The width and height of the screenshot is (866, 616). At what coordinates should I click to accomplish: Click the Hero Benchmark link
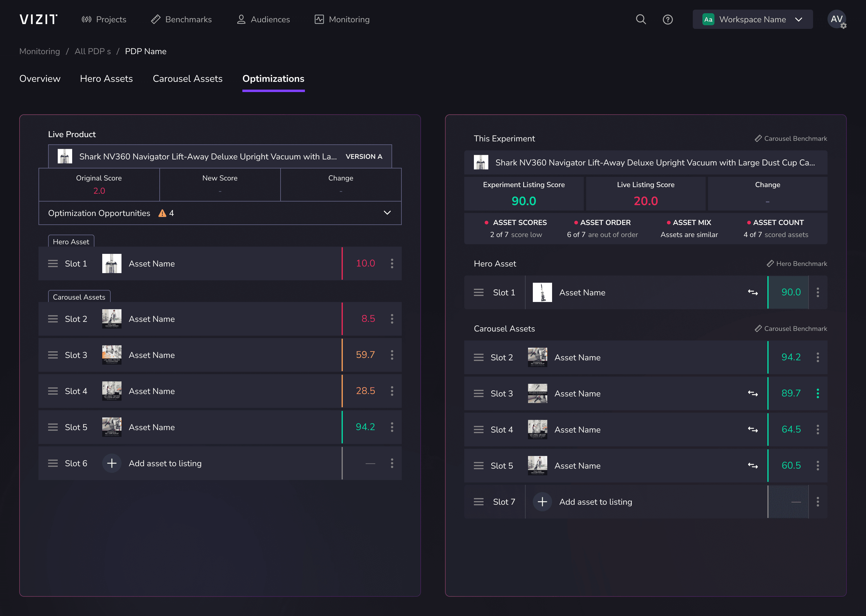(x=797, y=263)
